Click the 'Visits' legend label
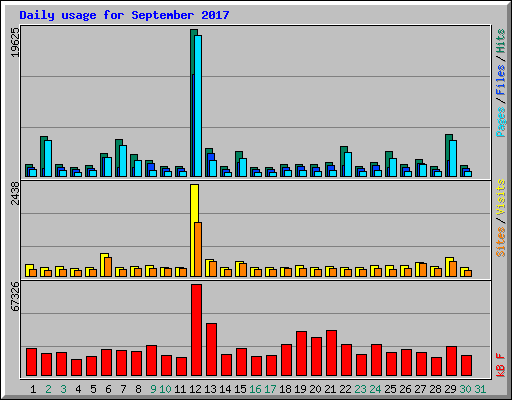The width and height of the screenshot is (512, 400). pyautogui.click(x=500, y=197)
